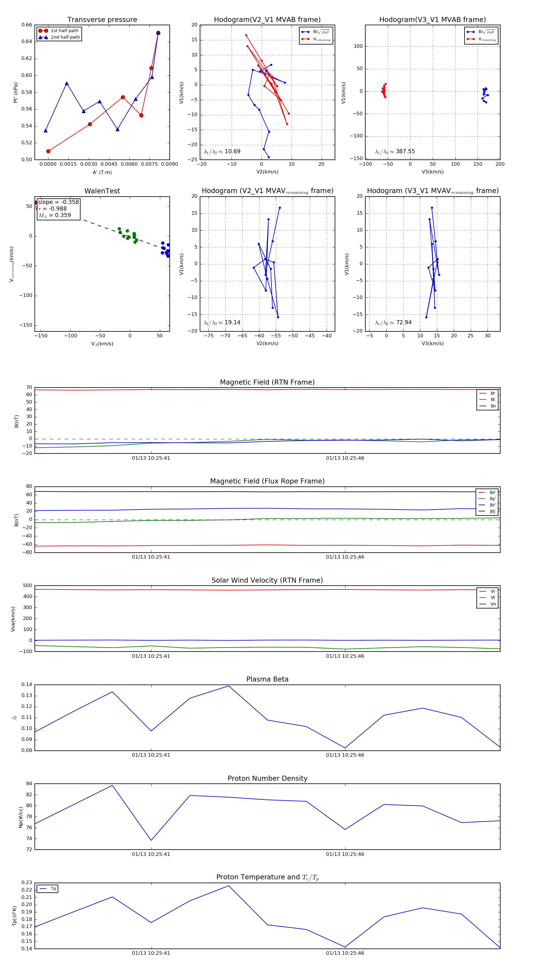Select the "Bx'" legend entry
The height and width of the screenshot is (980, 535).
point(487,492)
